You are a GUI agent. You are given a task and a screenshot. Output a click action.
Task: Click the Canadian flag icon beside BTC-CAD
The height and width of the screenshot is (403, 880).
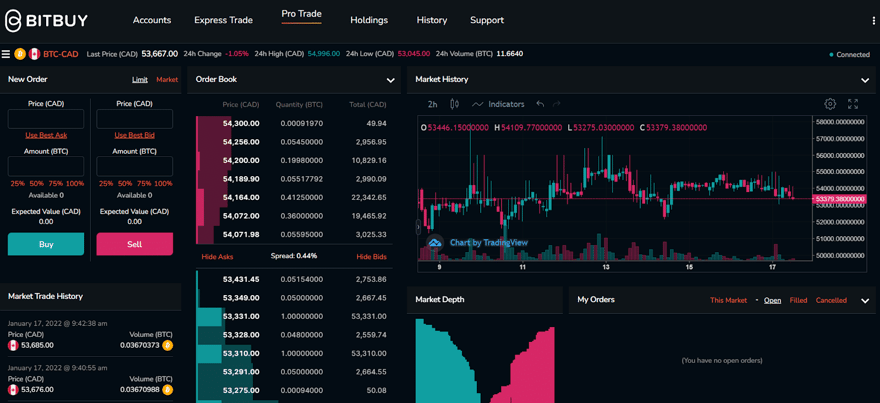(x=34, y=54)
